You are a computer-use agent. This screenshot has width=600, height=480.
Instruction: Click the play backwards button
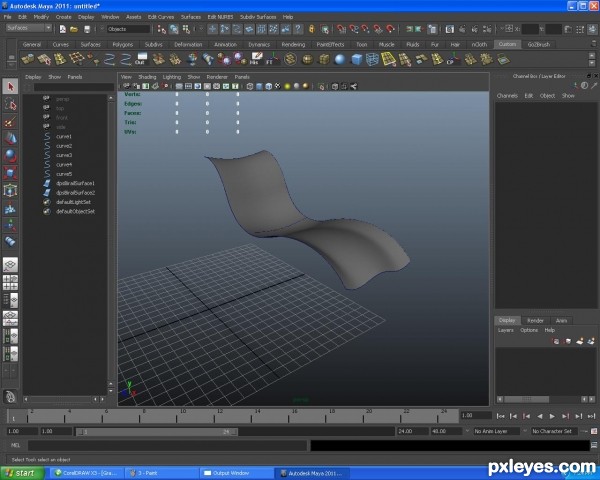click(540, 416)
